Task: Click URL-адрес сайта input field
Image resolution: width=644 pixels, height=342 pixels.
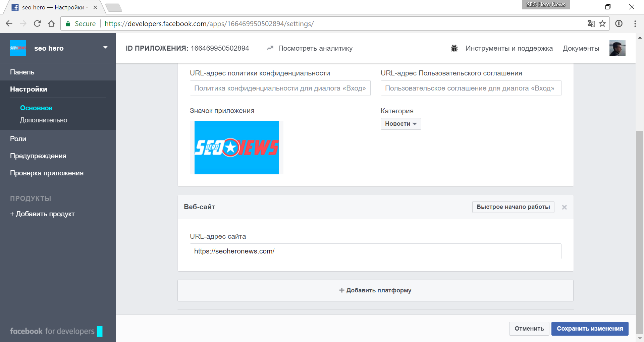Action: click(375, 251)
